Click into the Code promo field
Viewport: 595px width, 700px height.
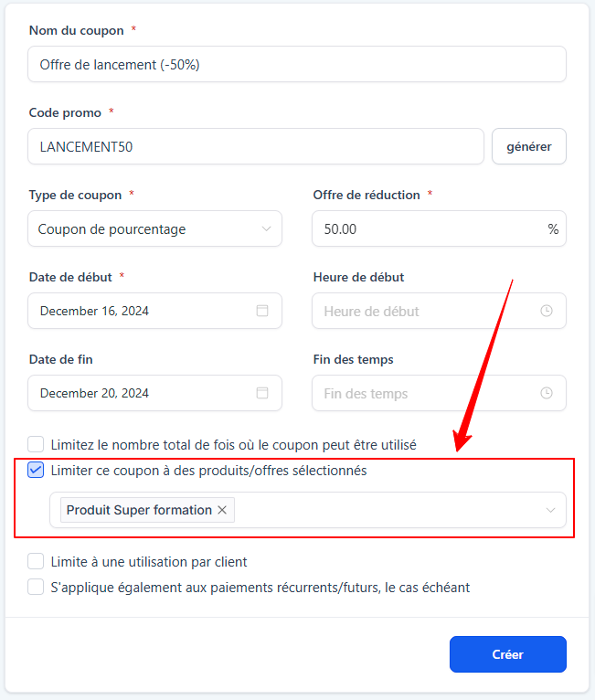click(256, 146)
